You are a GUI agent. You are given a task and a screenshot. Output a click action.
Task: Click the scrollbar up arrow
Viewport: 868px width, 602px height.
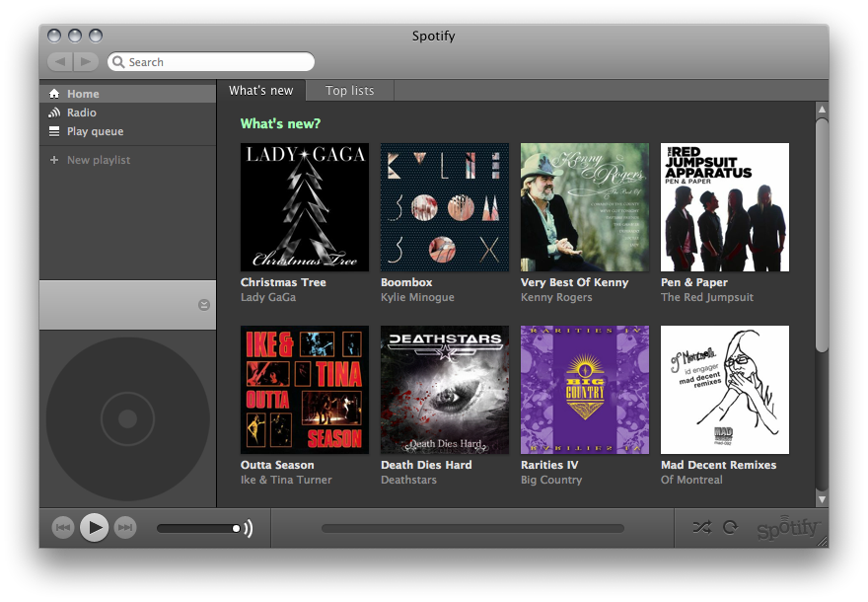tap(822, 110)
